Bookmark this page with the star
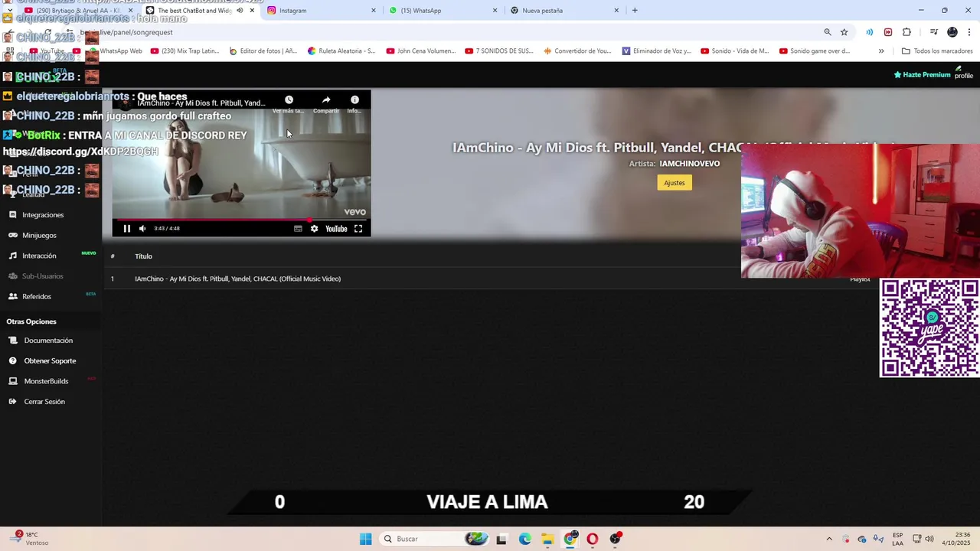The image size is (980, 551). coord(844,32)
